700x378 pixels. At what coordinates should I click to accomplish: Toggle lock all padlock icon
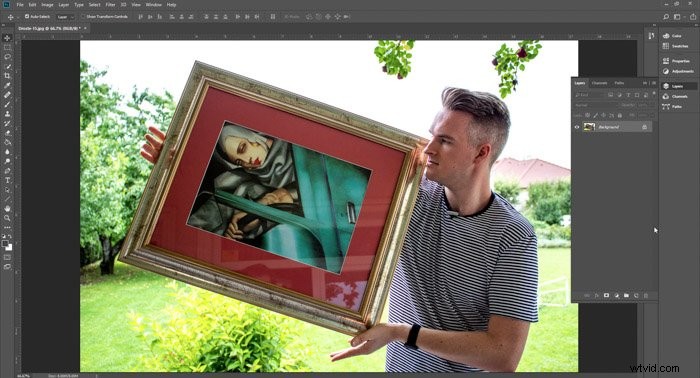pos(620,115)
